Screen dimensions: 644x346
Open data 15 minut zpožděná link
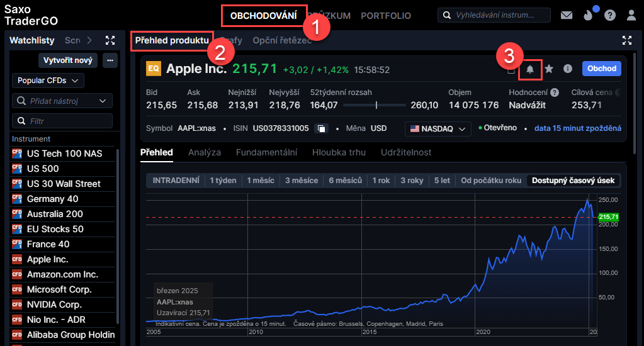coord(577,128)
